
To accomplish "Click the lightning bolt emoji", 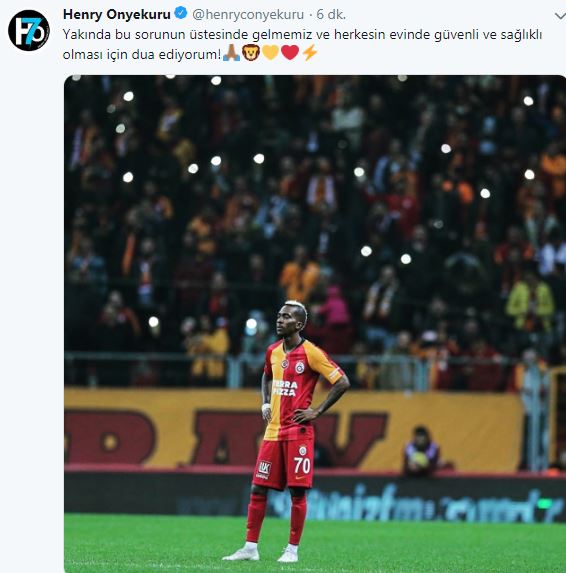I will coord(310,53).
